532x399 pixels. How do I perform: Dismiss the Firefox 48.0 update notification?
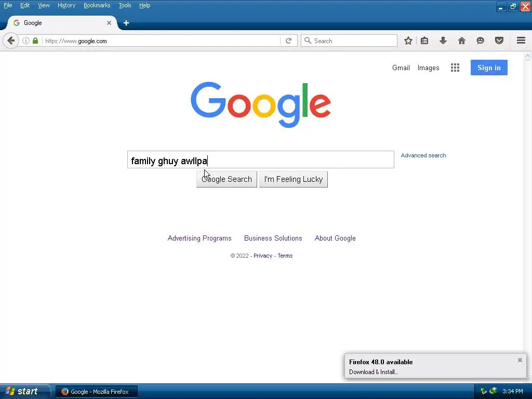[x=520, y=360]
